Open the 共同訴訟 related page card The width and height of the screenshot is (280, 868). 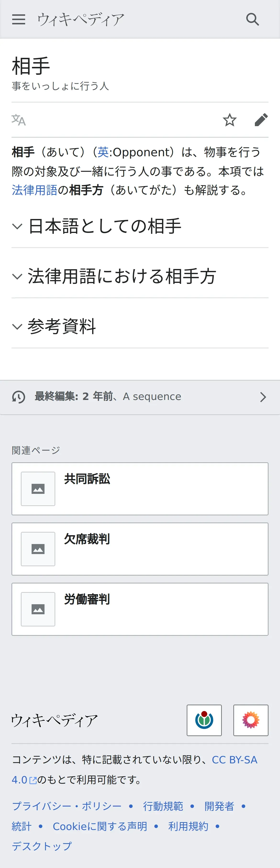pyautogui.click(x=140, y=489)
